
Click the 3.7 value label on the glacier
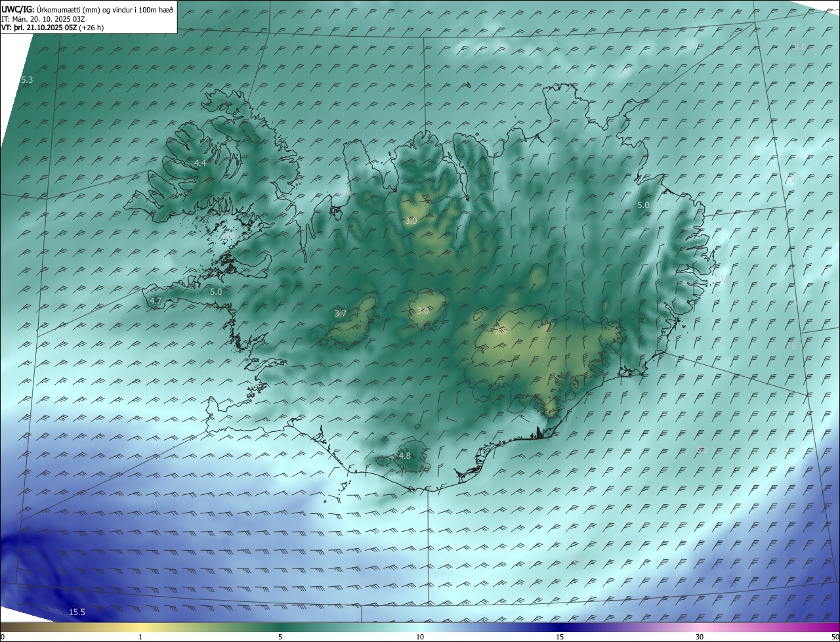point(341,314)
